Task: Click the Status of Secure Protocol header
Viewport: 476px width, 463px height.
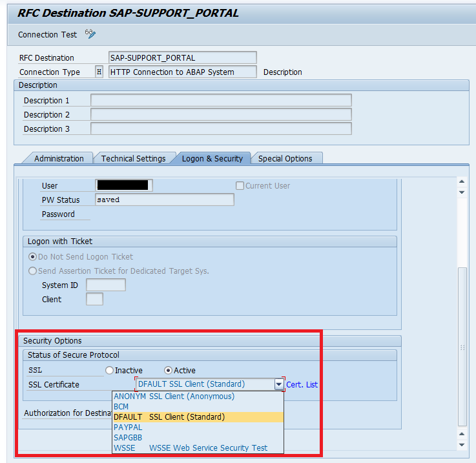Action: pos(210,355)
